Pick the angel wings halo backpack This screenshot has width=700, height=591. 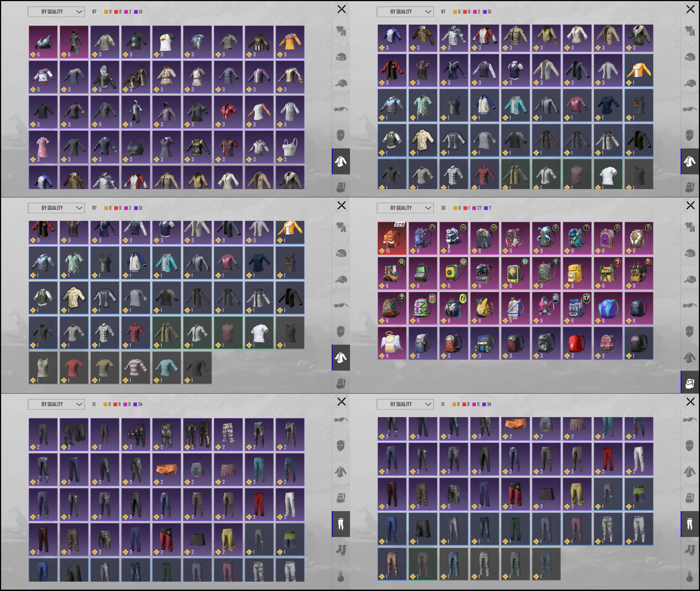pyautogui.click(x=392, y=343)
